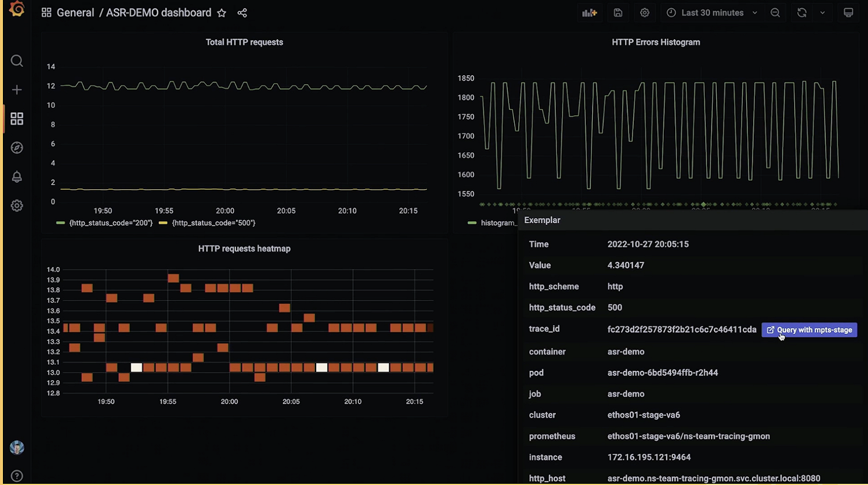Open the Total HTTP requests panel menu
Viewport: 868px width, 485px height.
click(x=244, y=42)
